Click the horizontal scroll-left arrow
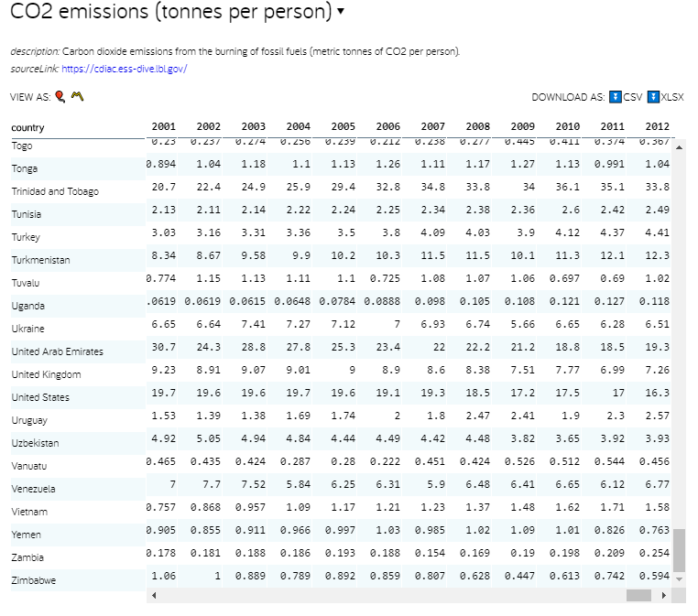 pos(153,595)
